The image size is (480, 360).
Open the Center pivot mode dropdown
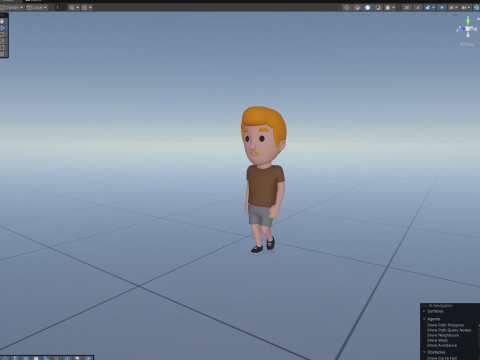tap(12, 7)
